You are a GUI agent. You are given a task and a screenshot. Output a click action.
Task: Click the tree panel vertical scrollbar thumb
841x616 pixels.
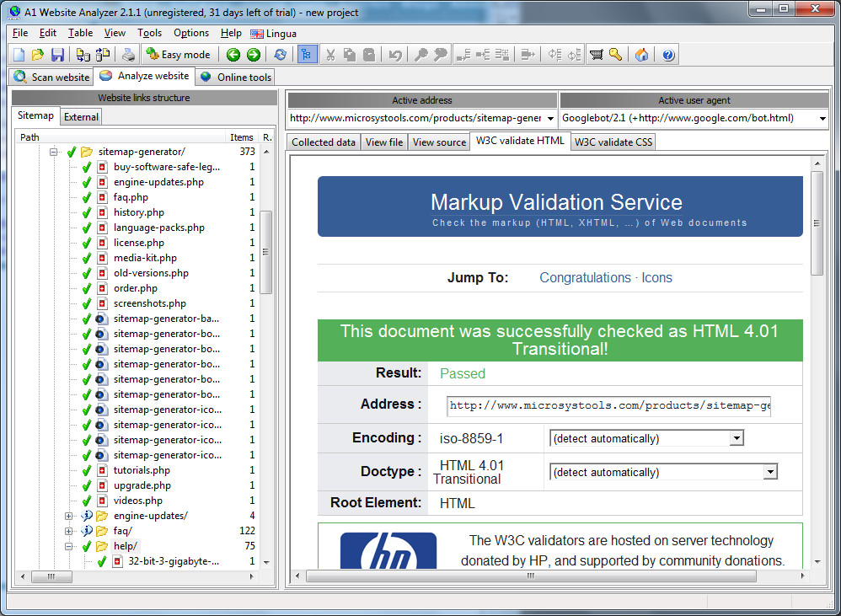(x=265, y=252)
